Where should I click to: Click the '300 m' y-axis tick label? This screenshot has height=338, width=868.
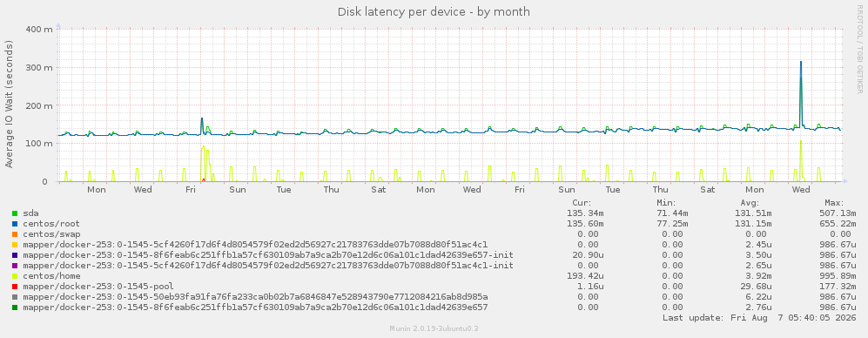coord(39,67)
